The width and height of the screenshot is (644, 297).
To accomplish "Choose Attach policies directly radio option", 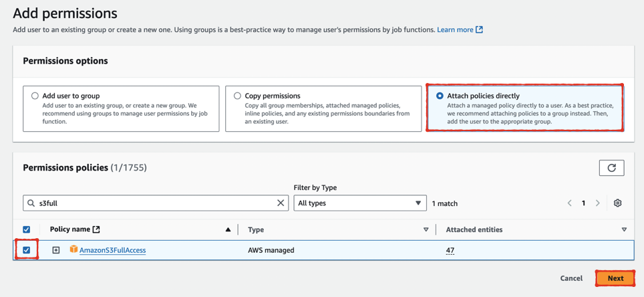I will (x=440, y=96).
